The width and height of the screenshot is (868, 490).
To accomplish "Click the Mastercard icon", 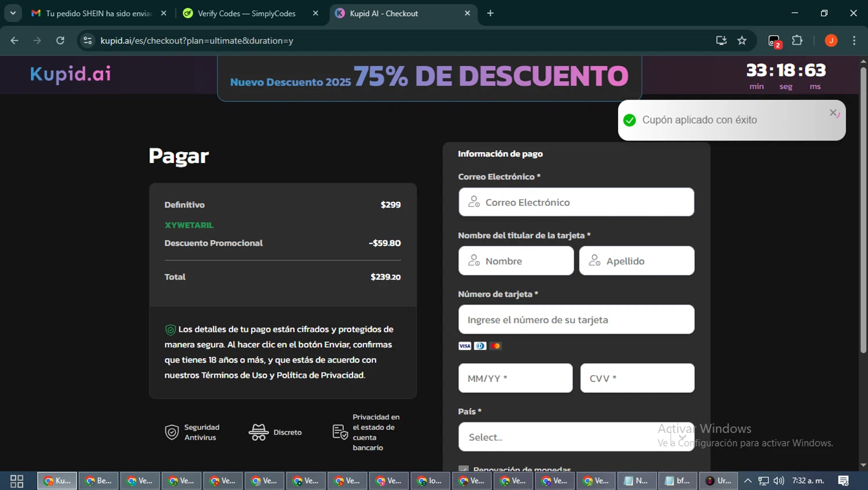I will 495,346.
